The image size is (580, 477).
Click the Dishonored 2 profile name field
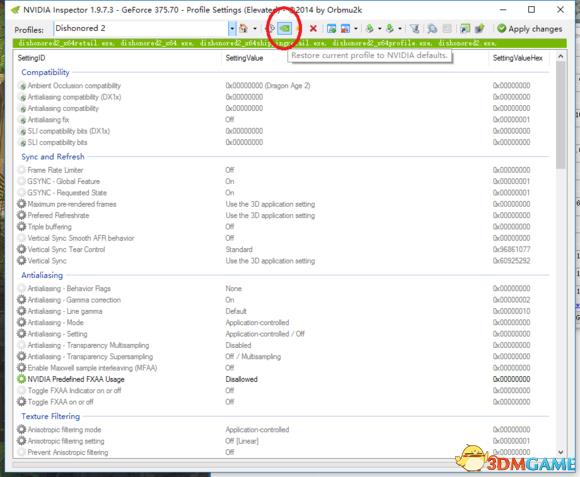click(x=141, y=28)
